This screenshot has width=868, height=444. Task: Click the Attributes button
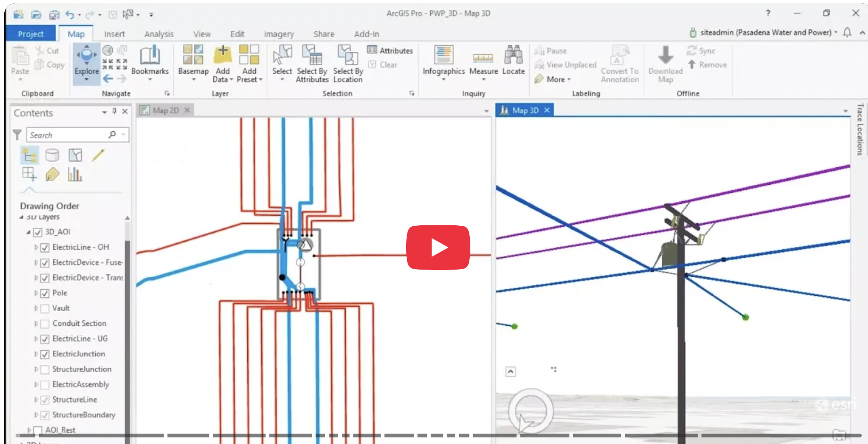click(390, 50)
